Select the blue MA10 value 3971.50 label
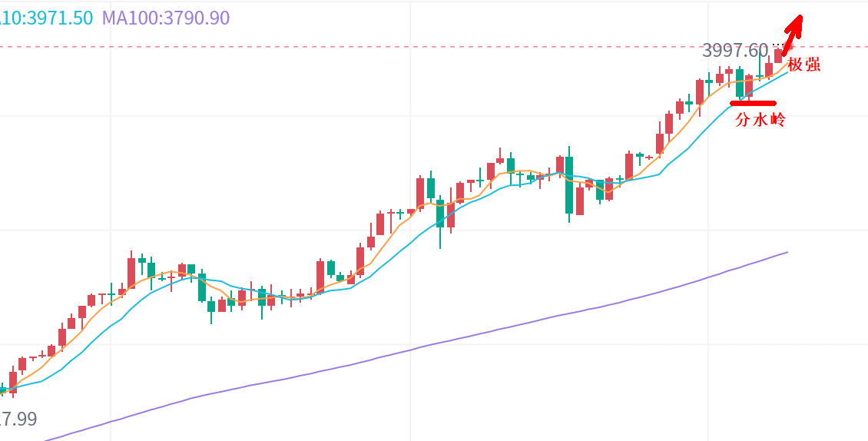The width and height of the screenshot is (868, 441). coord(46,18)
